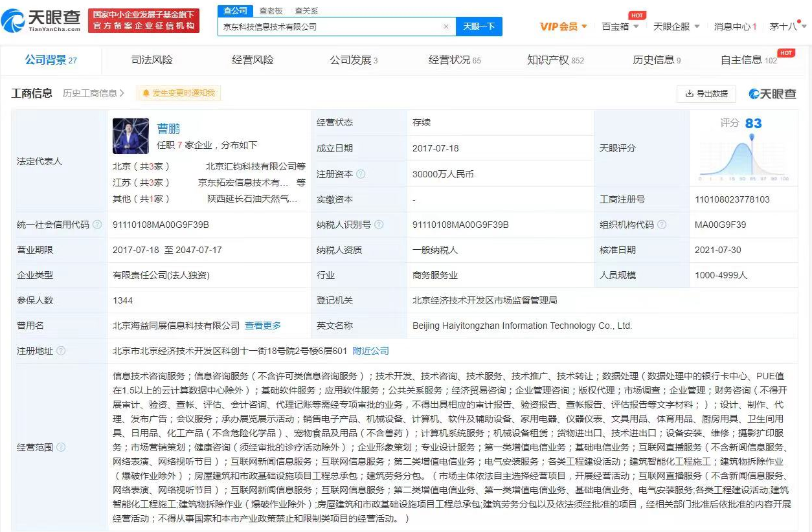Image resolution: width=812 pixels, height=532 pixels.
Task: Click 北京（共3家）region entry
Action: 142,166
